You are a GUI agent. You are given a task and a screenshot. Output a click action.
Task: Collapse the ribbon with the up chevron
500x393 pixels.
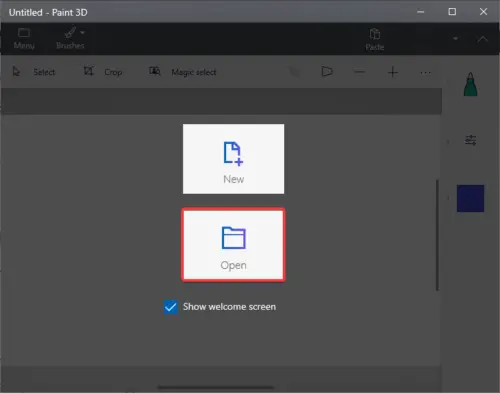point(482,39)
